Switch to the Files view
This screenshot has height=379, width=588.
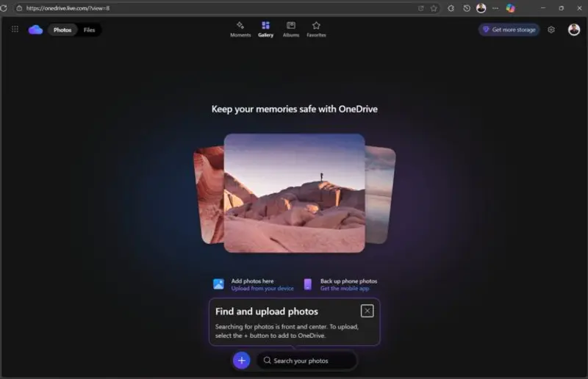[89, 30]
